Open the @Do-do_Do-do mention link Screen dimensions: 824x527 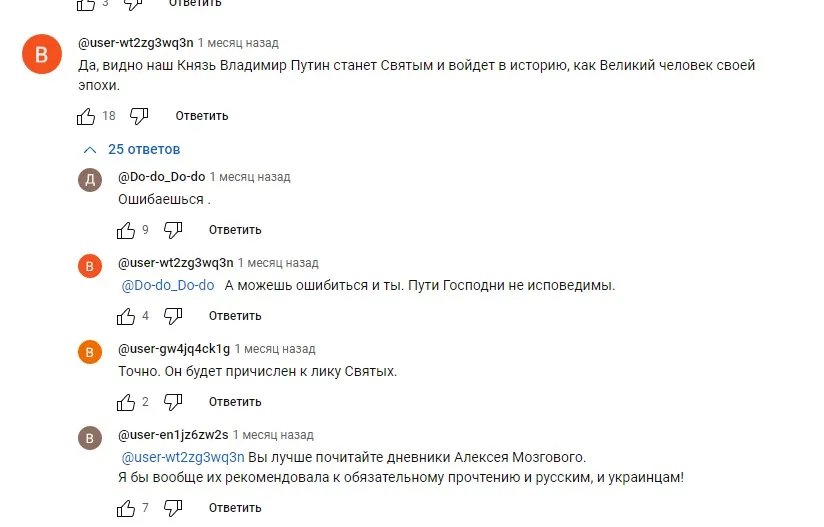pyautogui.click(x=168, y=285)
